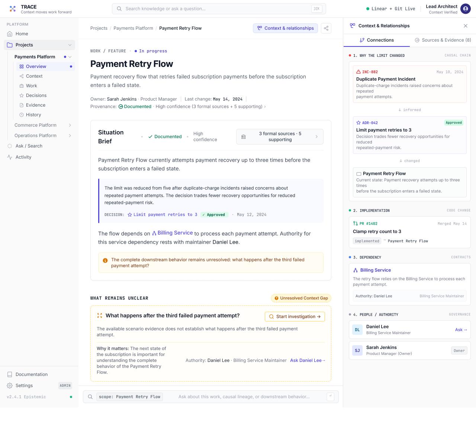Click the sources archive icon in Situation Brief
Image resolution: width=476 pixels, height=448 pixels.
[244, 137]
